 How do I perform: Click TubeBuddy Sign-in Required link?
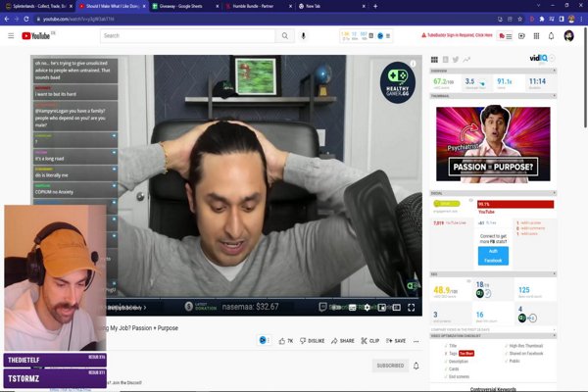coord(457,35)
